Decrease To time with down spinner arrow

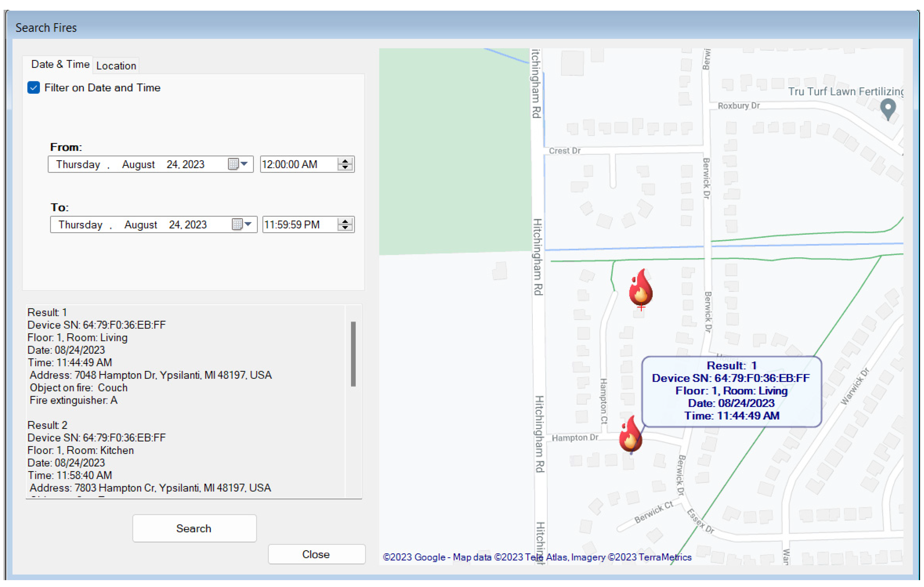coord(345,228)
